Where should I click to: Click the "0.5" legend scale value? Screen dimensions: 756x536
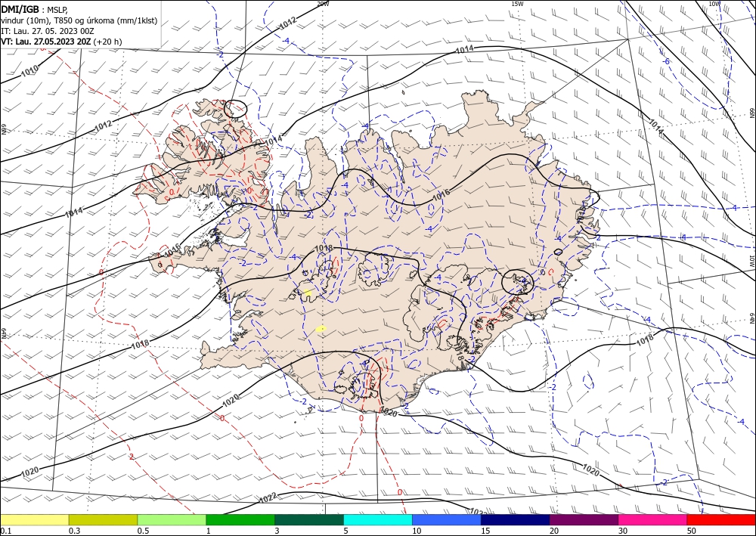coord(143,531)
